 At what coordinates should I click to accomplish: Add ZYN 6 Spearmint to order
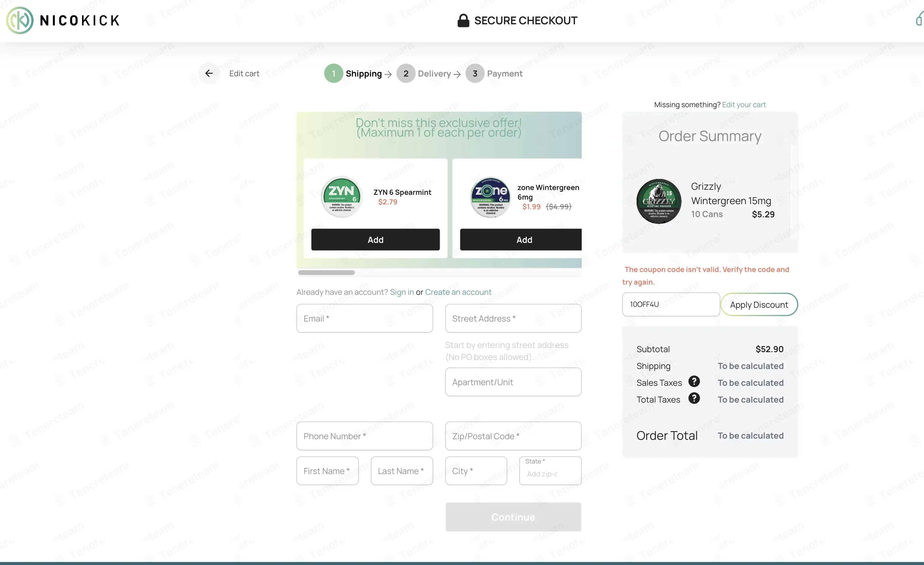coord(375,240)
